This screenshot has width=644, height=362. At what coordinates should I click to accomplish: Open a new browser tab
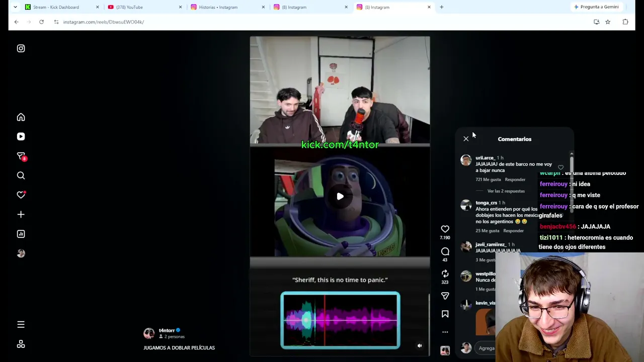[441, 7]
